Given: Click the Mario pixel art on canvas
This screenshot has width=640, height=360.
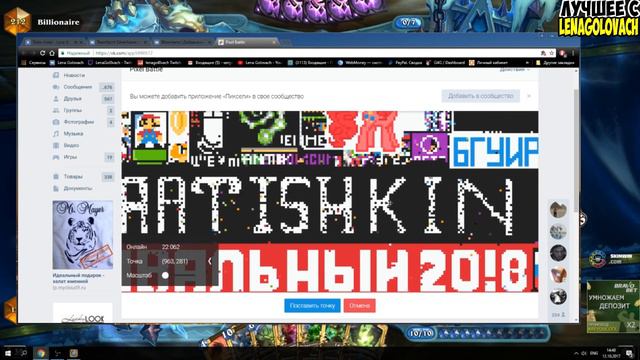Looking at the screenshot, I should coord(149,131).
